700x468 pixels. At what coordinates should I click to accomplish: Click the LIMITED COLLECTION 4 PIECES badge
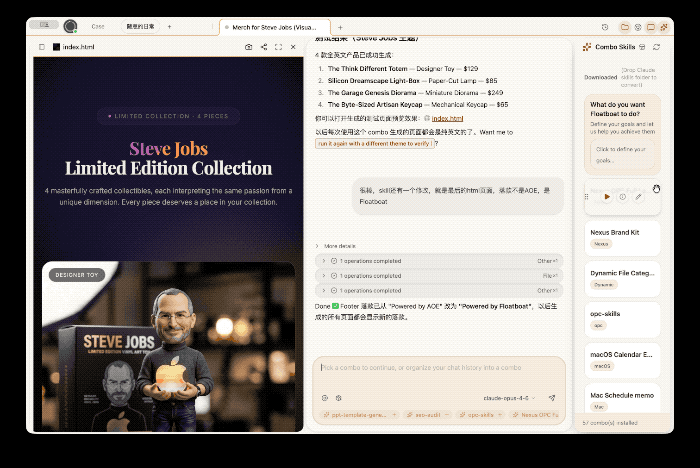coord(168,116)
